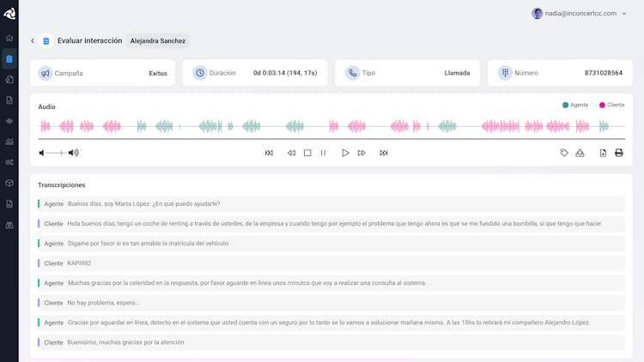Open the cube icon in left sidebar

(9, 183)
